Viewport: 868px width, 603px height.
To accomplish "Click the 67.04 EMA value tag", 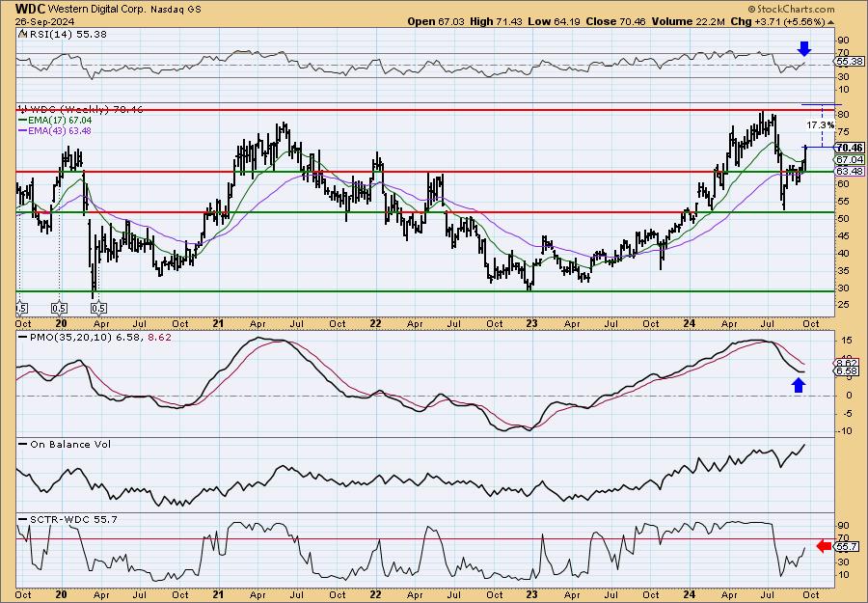I will click(850, 159).
